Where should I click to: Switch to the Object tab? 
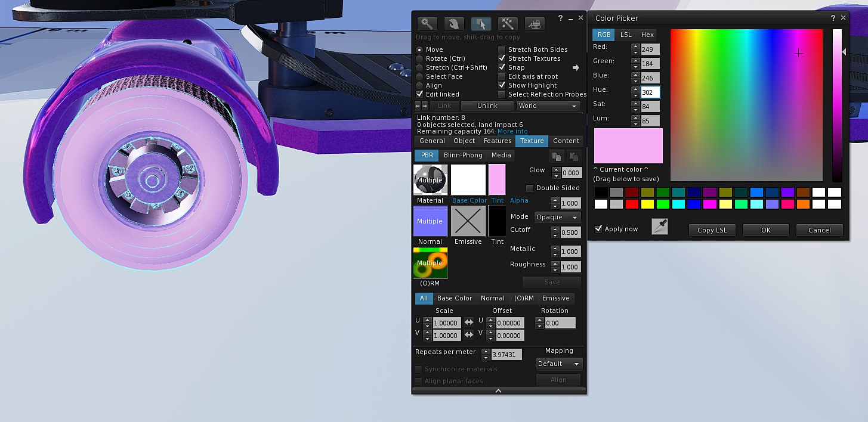pyautogui.click(x=464, y=141)
